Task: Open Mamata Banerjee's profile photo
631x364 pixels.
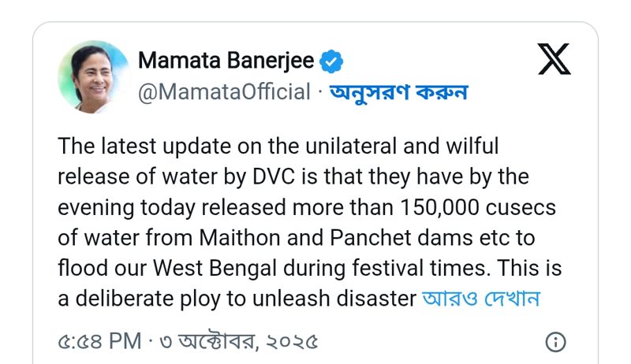Action: click(93, 76)
